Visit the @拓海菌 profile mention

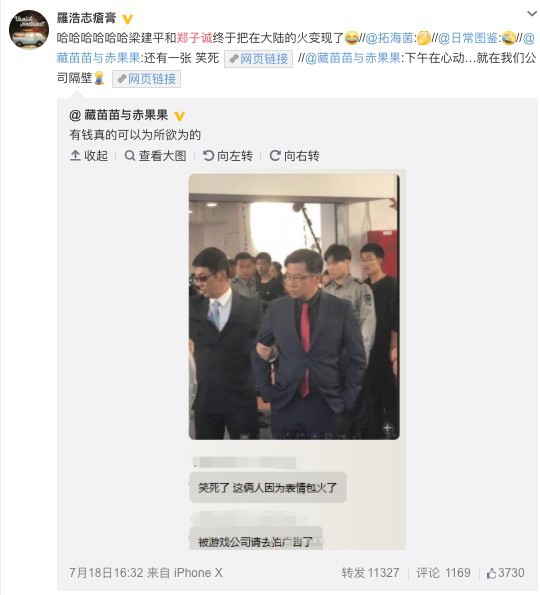coord(389,38)
